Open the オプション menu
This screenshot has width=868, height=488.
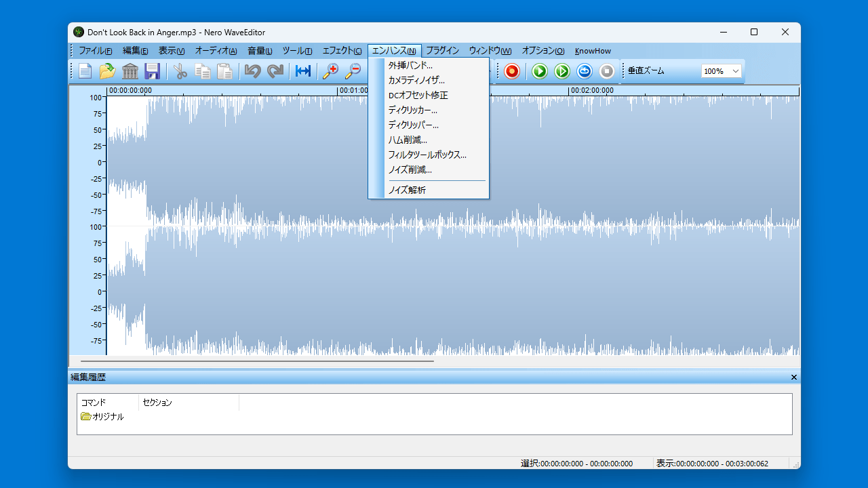click(x=542, y=51)
